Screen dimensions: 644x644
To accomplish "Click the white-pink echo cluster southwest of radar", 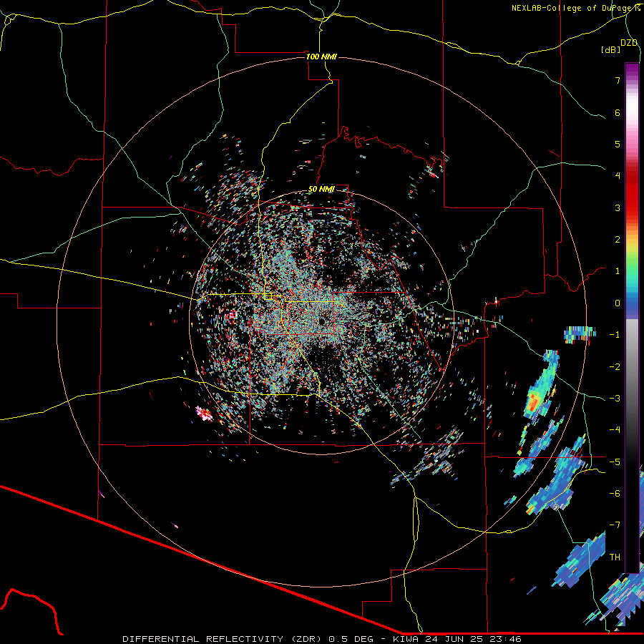I will click(204, 413).
